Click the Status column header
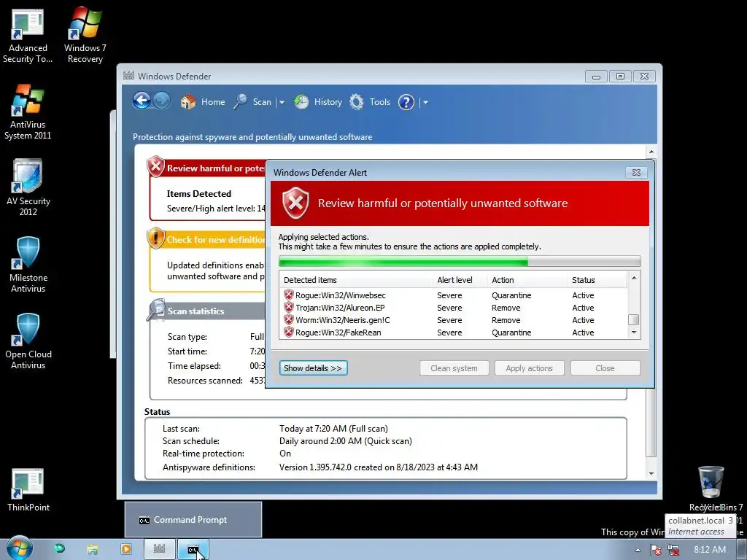Image resolution: width=747 pixels, height=560 pixels. coord(597,280)
